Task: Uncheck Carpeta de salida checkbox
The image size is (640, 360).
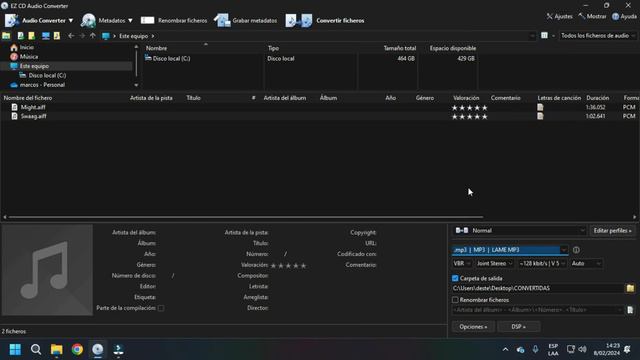Action: (x=455, y=278)
